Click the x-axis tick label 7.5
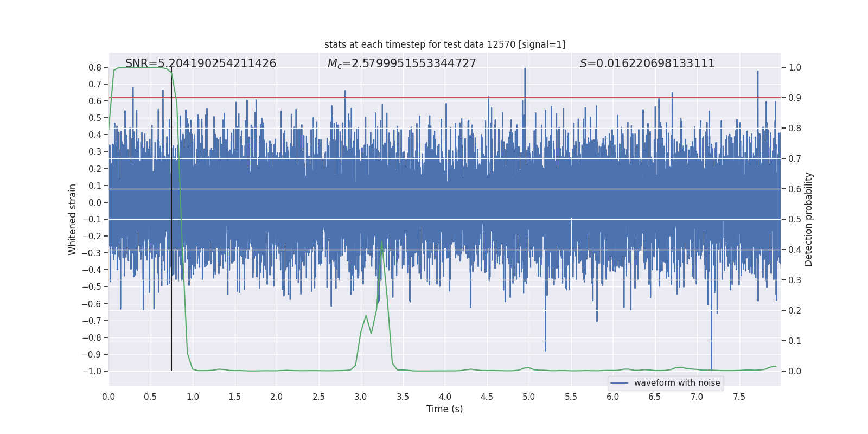The image size is (868, 434). tap(739, 397)
